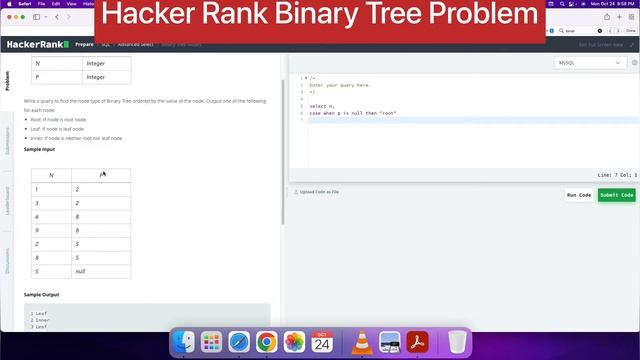
Task: Go forward in Safari history
Action: tap(69, 17)
